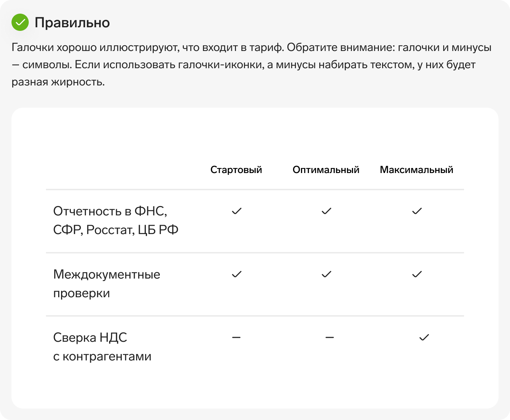Click the minus symbol for Сверка НДС under Стартовый
This screenshot has height=420, width=510.
[236, 337]
